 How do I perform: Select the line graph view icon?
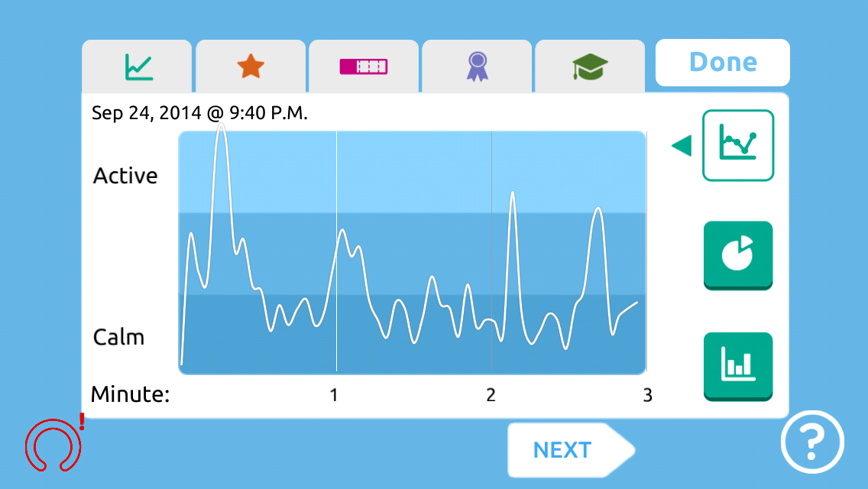737,145
